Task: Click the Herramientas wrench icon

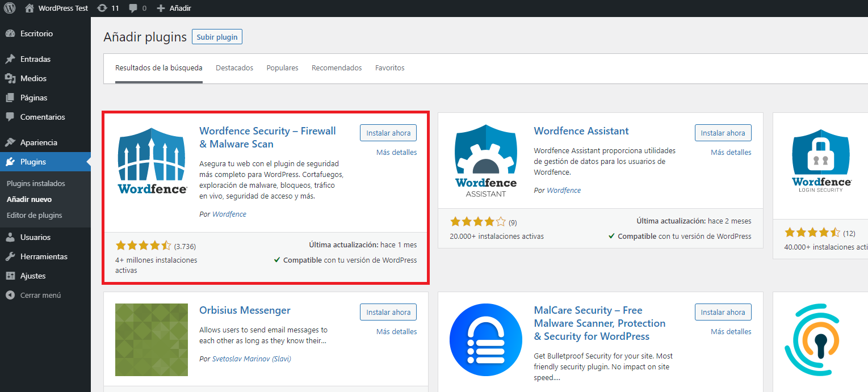Action: [x=10, y=256]
